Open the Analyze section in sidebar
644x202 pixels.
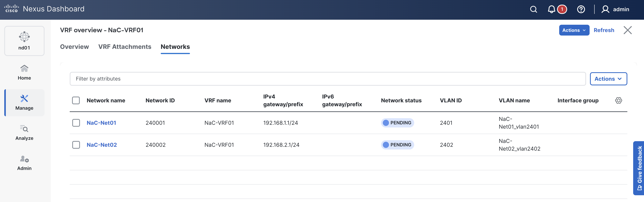tap(24, 133)
